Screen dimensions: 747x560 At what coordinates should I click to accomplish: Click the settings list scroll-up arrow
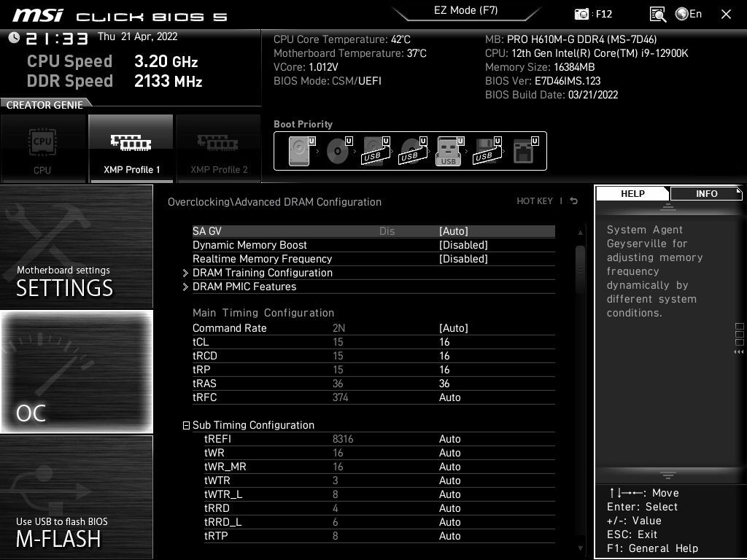click(580, 233)
